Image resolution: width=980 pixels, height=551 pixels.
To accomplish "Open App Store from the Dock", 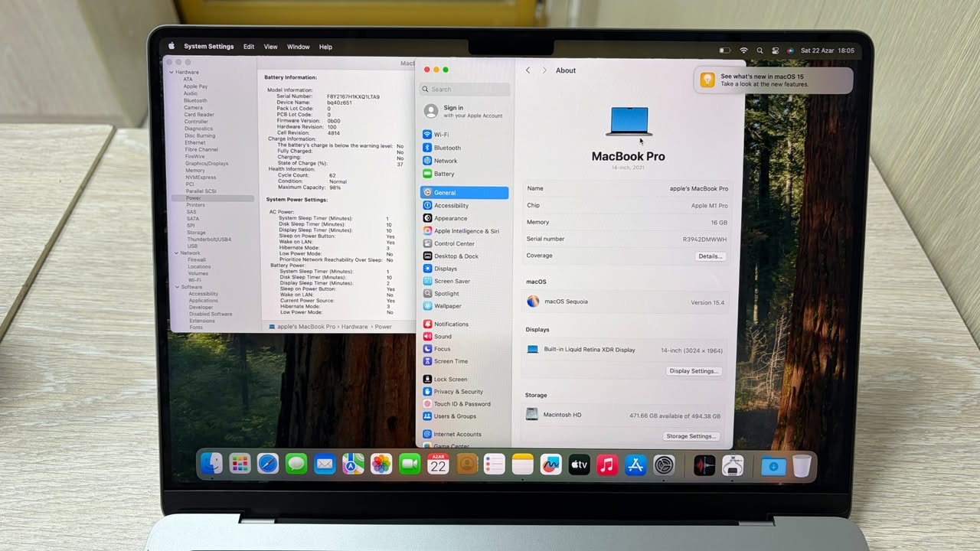I will [x=635, y=464].
